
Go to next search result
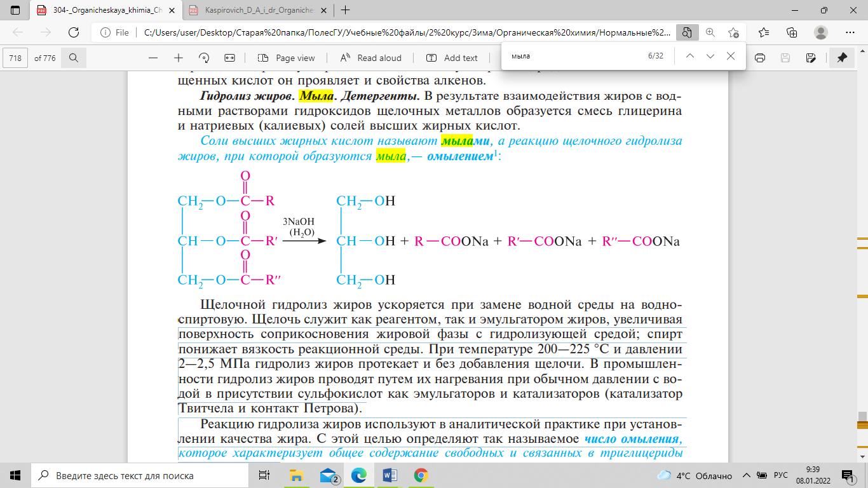point(710,56)
